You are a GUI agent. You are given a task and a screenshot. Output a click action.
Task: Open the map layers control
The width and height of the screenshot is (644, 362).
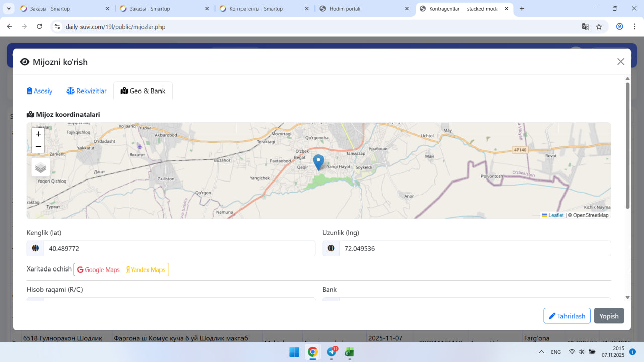coord(41,167)
